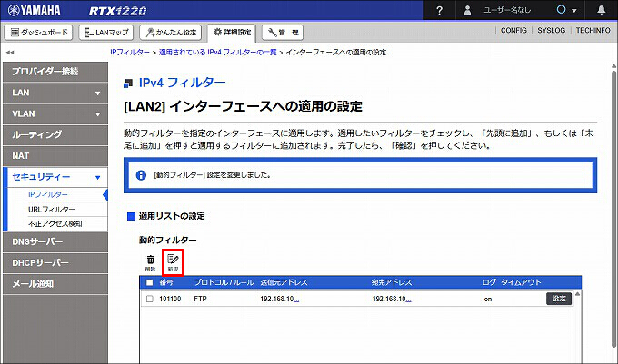
Task: Open the CONFIG link
Action: pyautogui.click(x=513, y=30)
